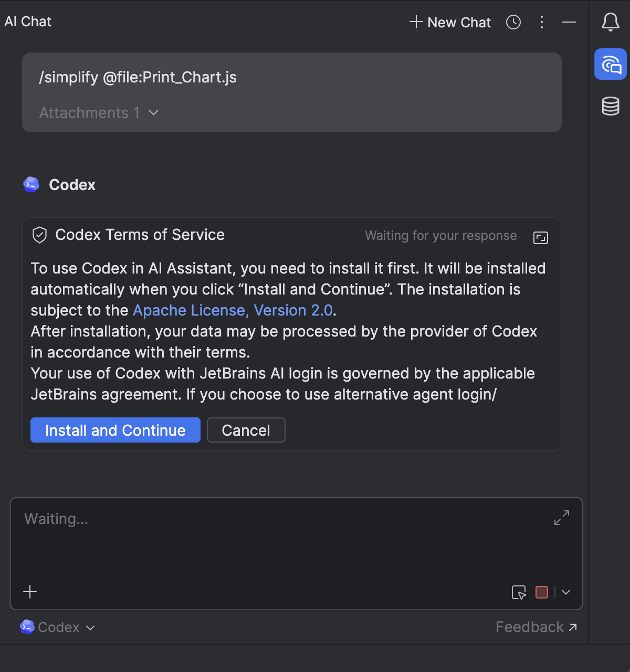The height and width of the screenshot is (672, 630).
Task: Click the Codex responder name
Action: [72, 185]
